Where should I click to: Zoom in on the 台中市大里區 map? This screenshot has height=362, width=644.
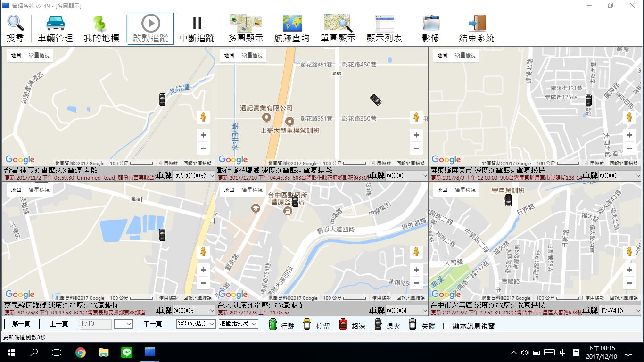(x=629, y=270)
